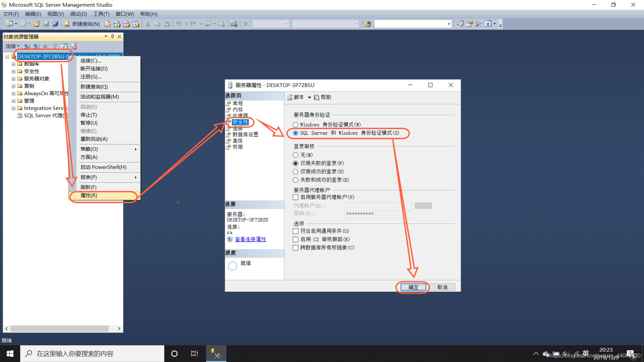
Task: Click the Redo arrow icon
Action: point(193,24)
